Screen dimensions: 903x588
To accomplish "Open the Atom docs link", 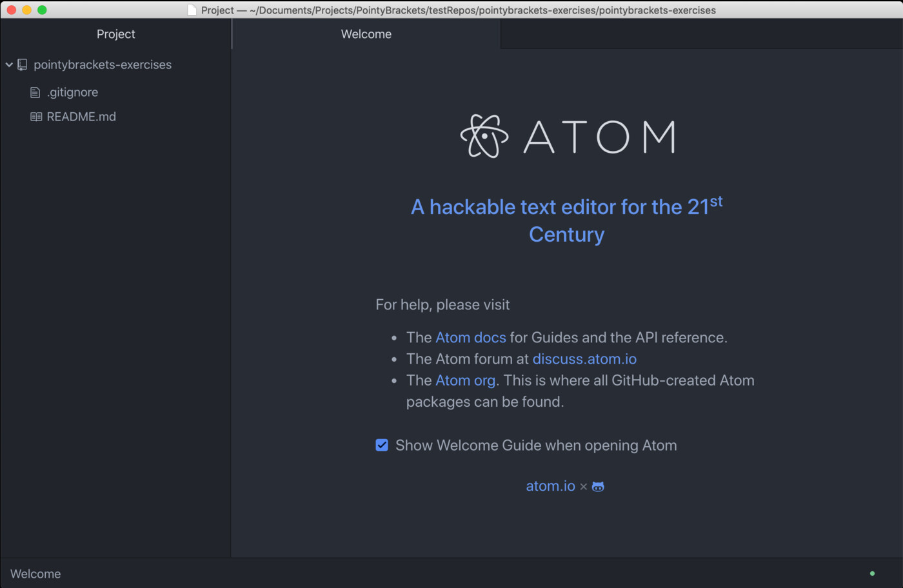I will tap(471, 337).
